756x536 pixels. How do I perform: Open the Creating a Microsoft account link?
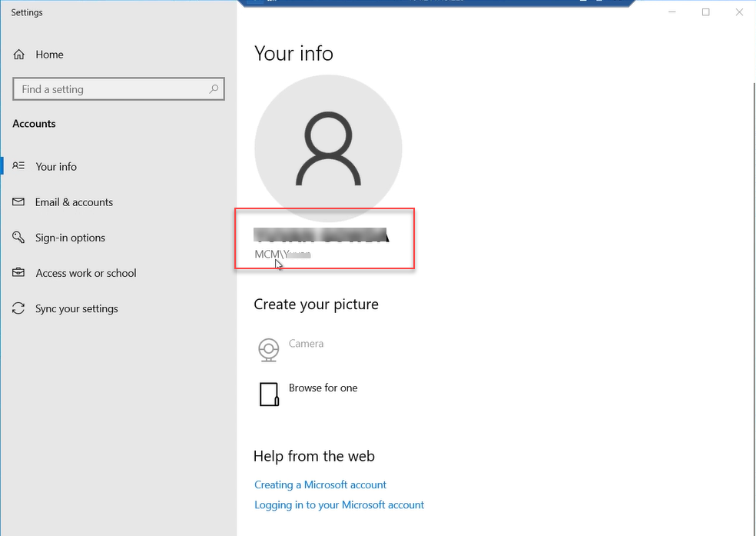[320, 484]
